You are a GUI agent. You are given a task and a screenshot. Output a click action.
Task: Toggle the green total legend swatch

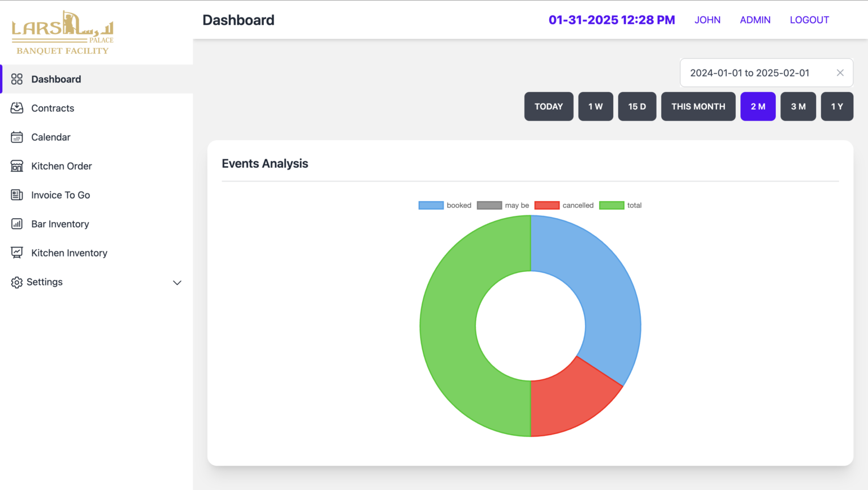tap(611, 205)
